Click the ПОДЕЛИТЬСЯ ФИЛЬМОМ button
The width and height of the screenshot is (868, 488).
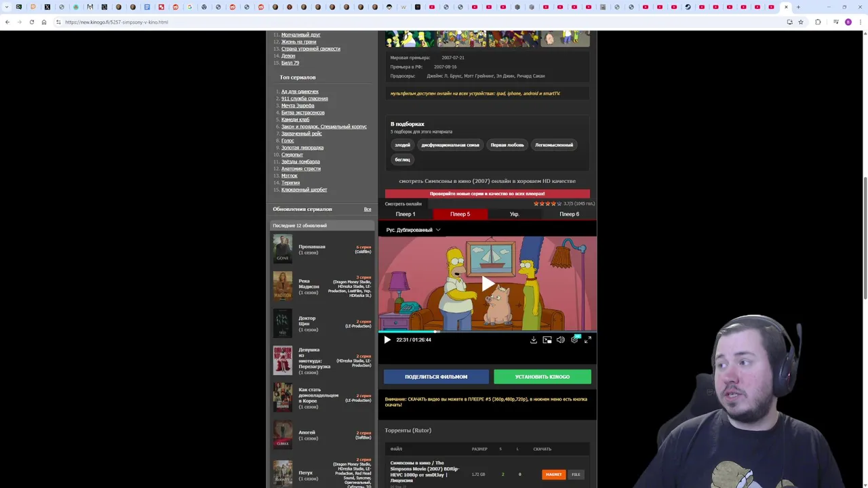pyautogui.click(x=436, y=377)
